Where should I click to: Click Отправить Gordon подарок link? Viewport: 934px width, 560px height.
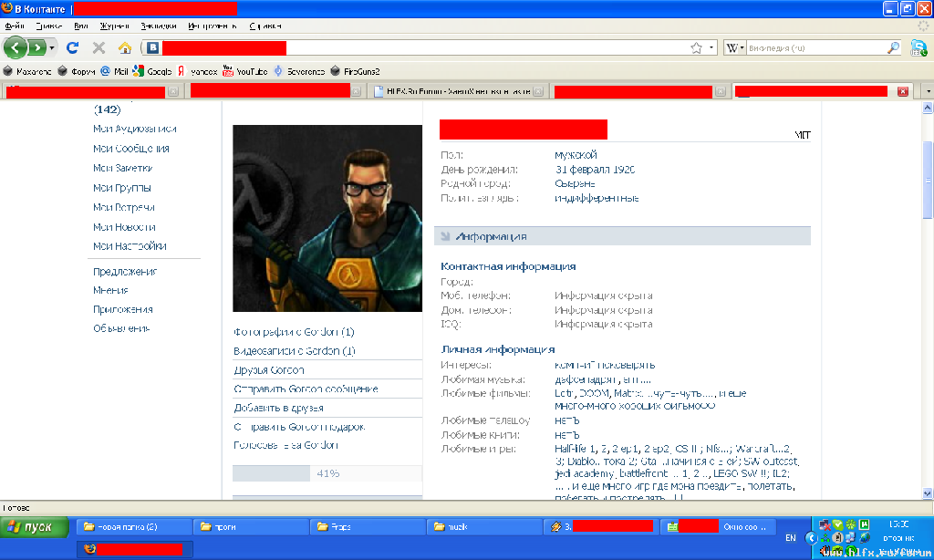click(x=299, y=427)
